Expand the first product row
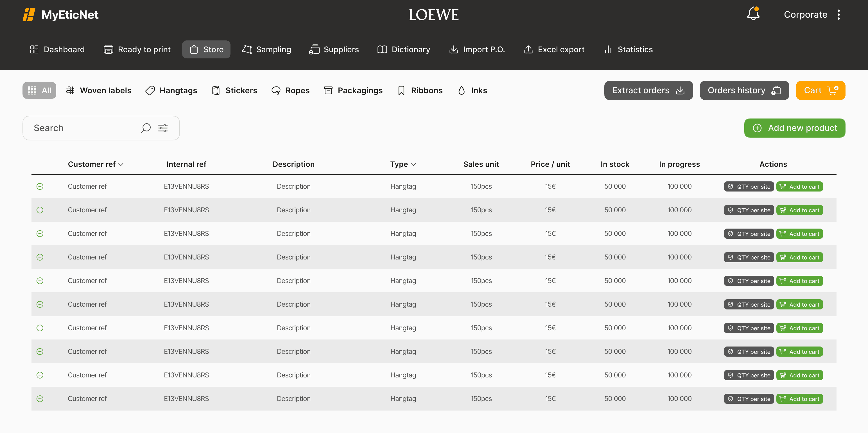868x433 pixels. click(x=40, y=186)
